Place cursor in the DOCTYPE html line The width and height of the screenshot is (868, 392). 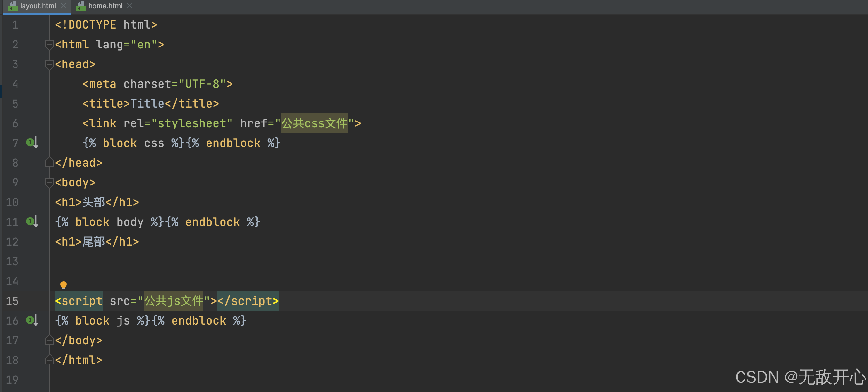tap(106, 25)
